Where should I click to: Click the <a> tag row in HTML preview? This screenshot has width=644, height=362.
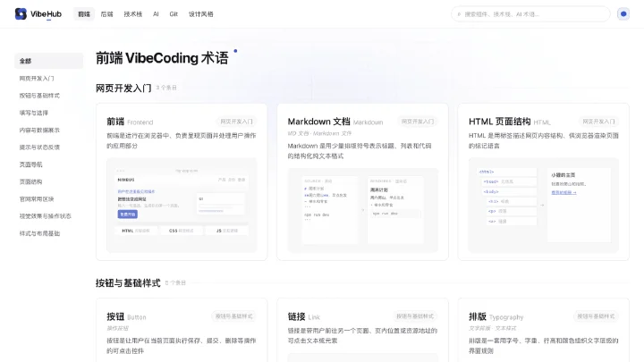tap(512, 222)
